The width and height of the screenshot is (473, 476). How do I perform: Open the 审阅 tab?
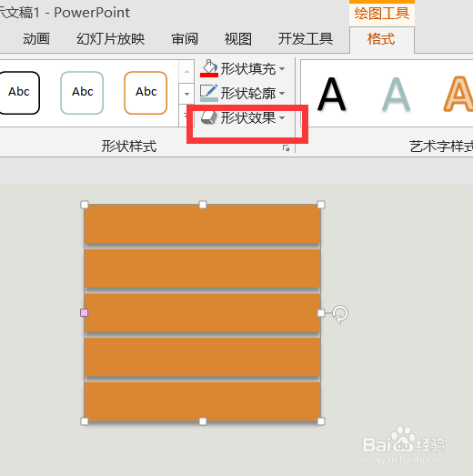[x=185, y=39]
